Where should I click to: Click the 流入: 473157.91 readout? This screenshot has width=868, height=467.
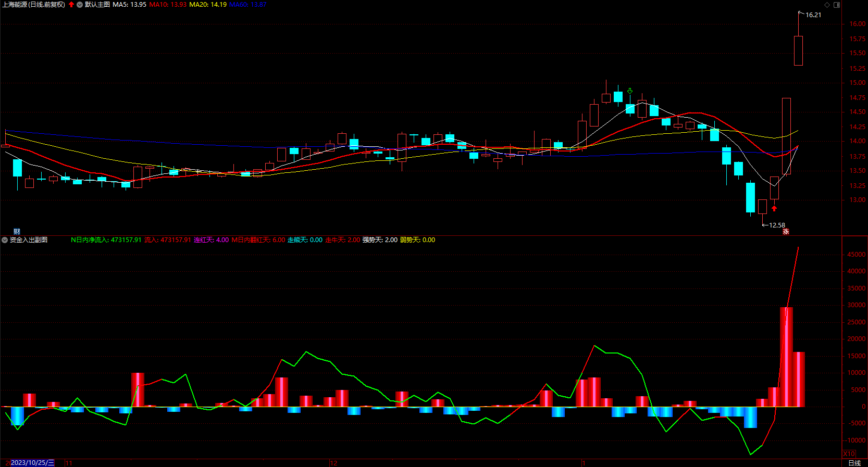(x=168, y=240)
